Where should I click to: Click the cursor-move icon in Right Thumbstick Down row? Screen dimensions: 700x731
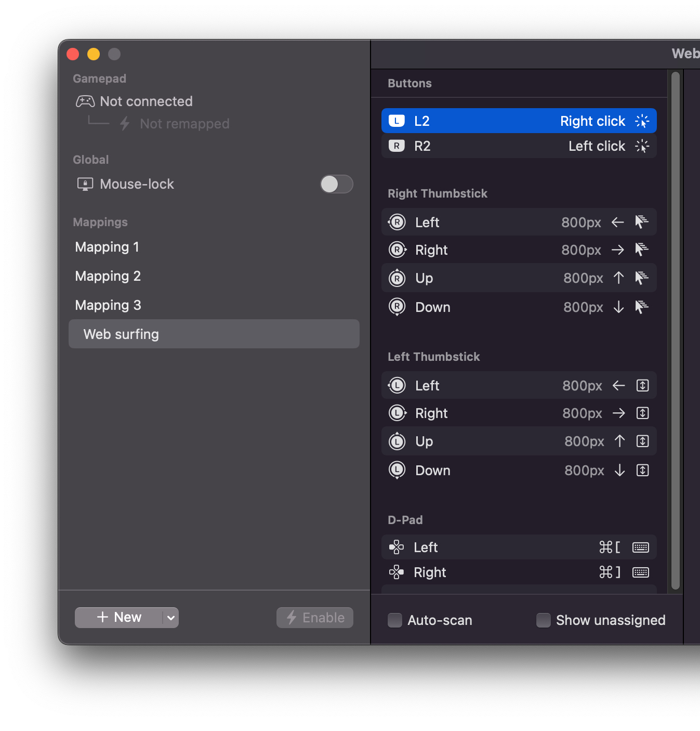click(x=642, y=307)
